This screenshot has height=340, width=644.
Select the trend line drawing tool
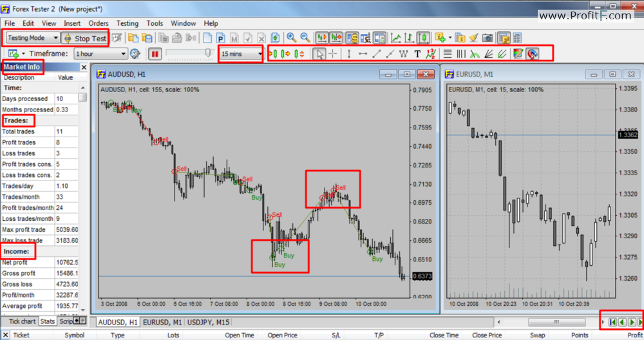[377, 54]
